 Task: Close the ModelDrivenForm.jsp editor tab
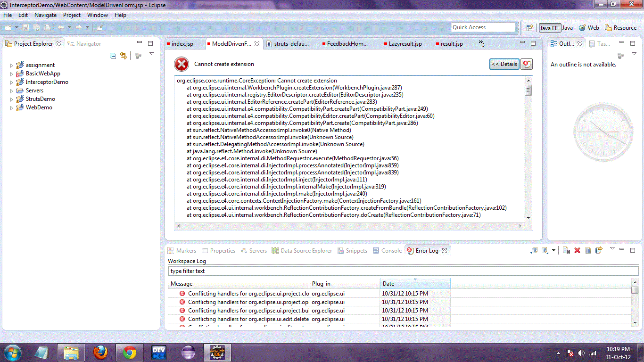[257, 44]
